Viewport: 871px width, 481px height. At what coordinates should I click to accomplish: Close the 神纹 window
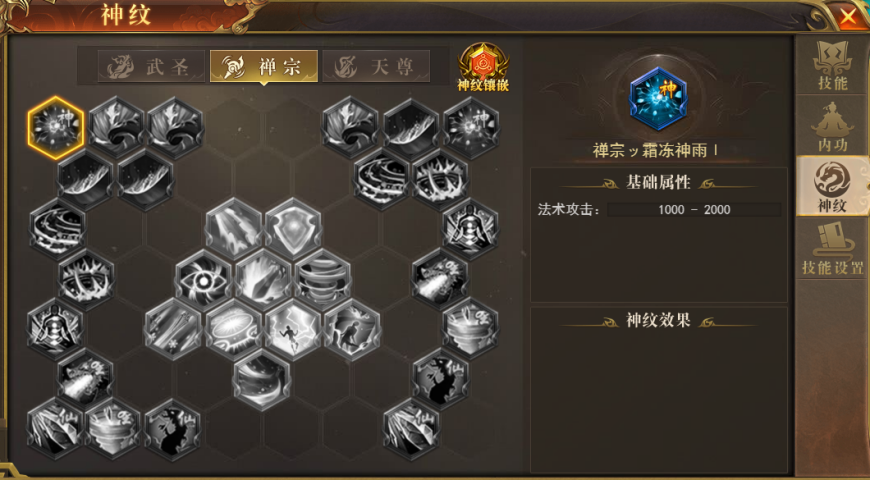(848, 16)
